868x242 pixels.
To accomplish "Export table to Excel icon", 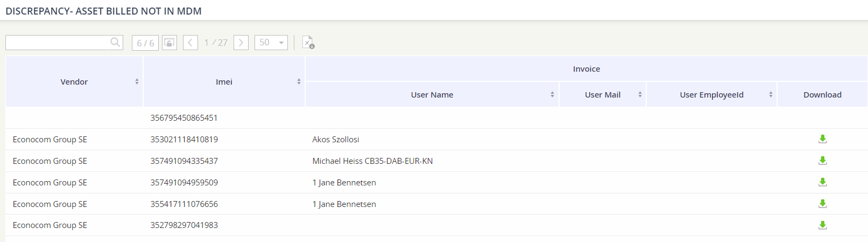I will (308, 43).
